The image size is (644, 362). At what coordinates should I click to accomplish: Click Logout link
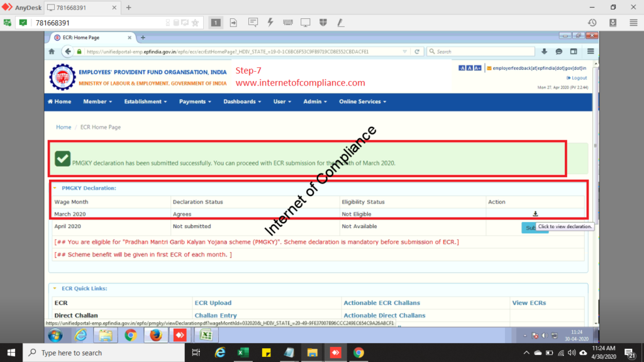577,78
